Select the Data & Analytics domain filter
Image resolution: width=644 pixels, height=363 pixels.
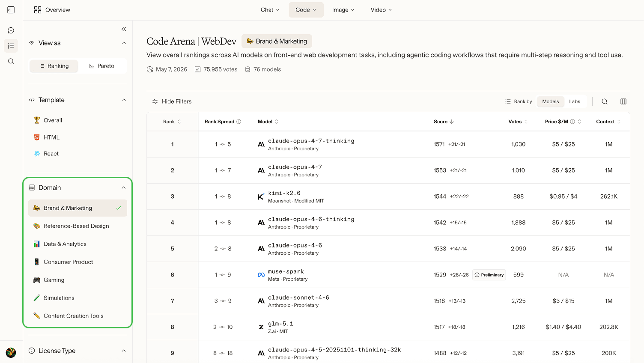(x=78, y=244)
